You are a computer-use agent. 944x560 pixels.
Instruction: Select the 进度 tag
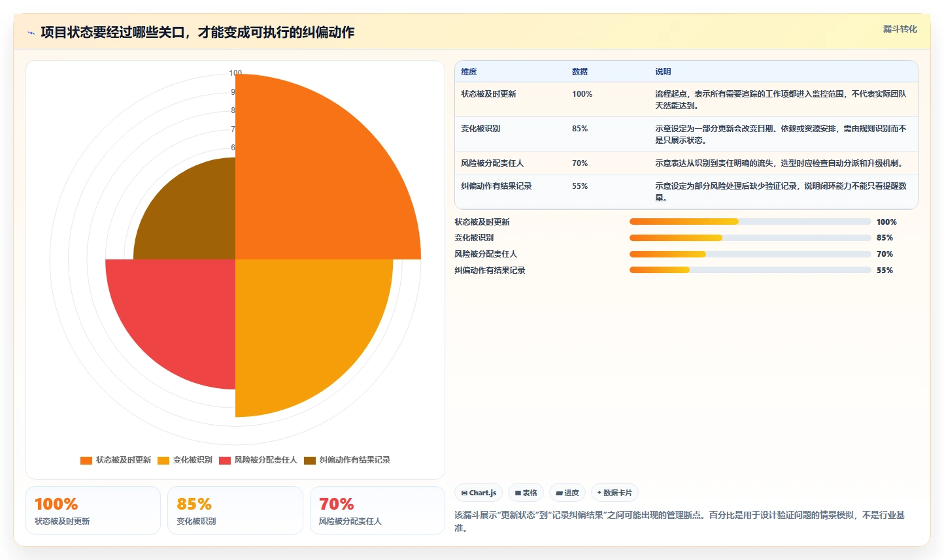567,493
